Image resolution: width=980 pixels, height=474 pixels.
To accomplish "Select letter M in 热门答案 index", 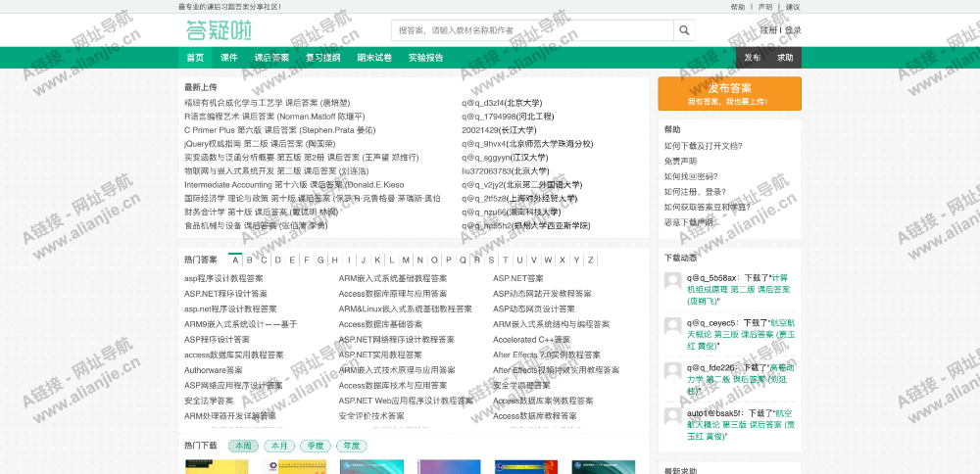I will click(406, 260).
